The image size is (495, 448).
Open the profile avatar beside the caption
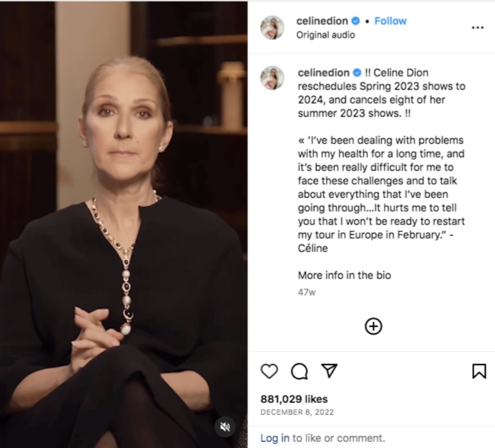tap(272, 78)
